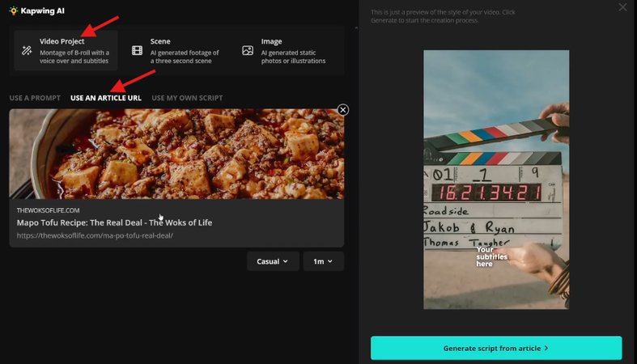Open the 1m duration dropdown
Screen dimensions: 637x364
point(324,261)
